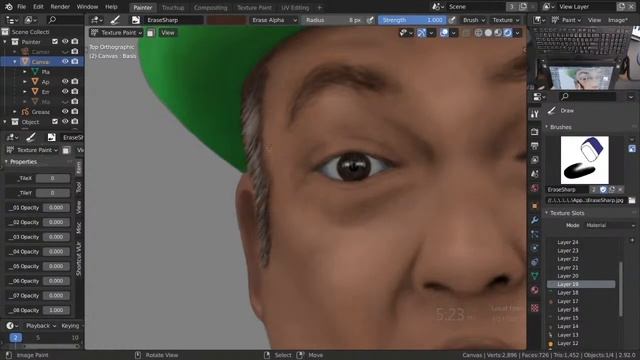This screenshot has height=360, width=640.
Task: Toggle fake user shield for EraseSharp brush
Action: [603, 189]
